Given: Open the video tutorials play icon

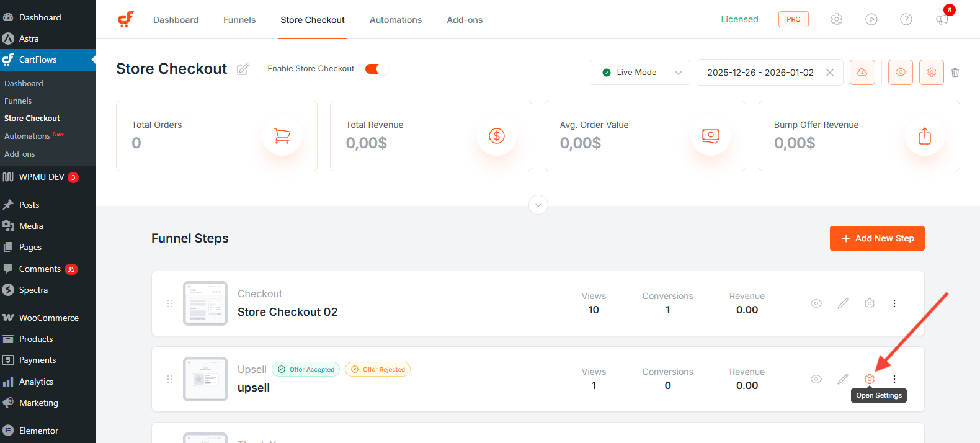Looking at the screenshot, I should 871,19.
